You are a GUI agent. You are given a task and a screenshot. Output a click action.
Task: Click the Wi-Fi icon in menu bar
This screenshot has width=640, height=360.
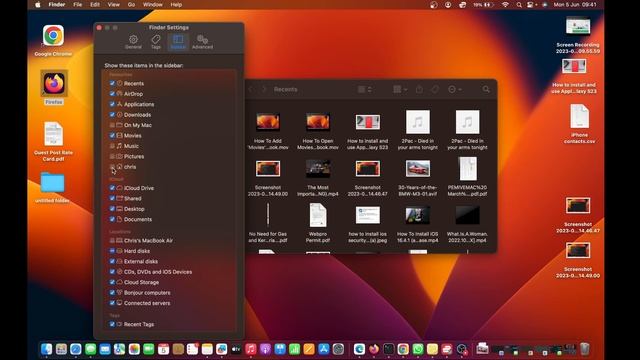(x=505, y=5)
